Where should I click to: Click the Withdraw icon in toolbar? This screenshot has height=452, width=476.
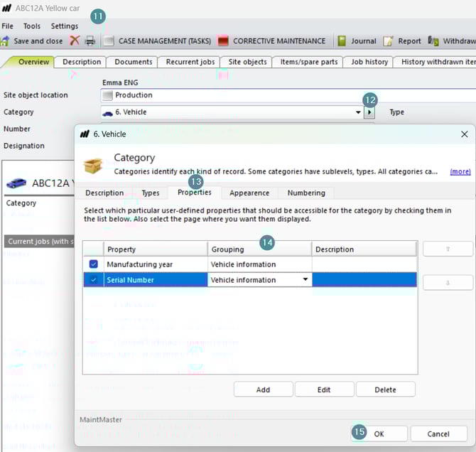coord(433,41)
